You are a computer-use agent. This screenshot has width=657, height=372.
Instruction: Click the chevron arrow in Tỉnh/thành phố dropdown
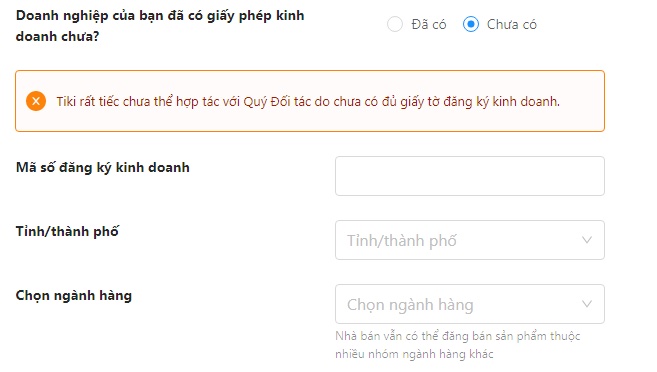tap(587, 240)
